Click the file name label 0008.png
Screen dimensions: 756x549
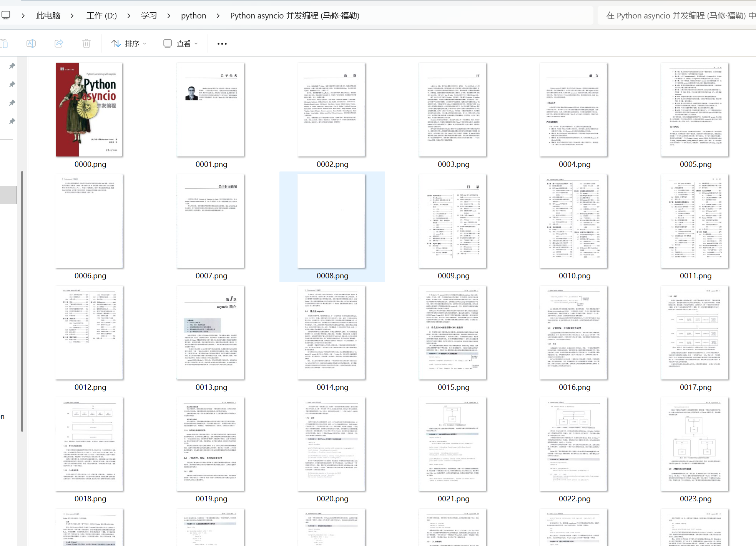pos(332,276)
